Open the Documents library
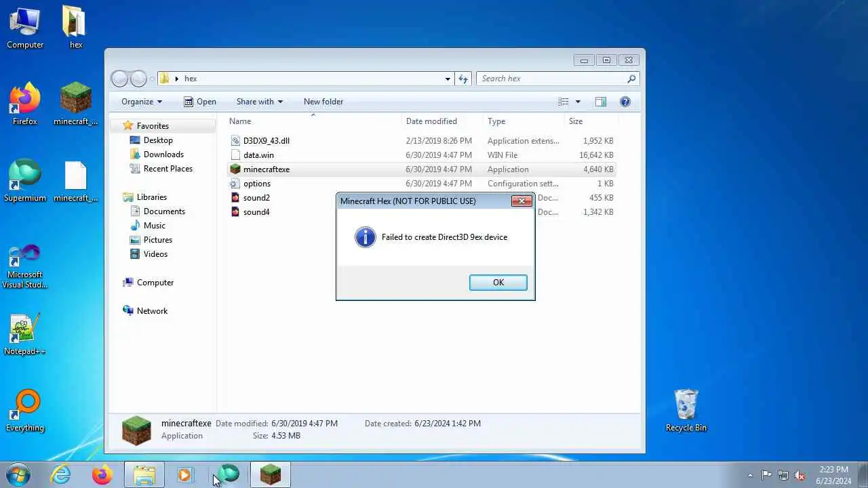The height and width of the screenshot is (488, 868). 164,211
